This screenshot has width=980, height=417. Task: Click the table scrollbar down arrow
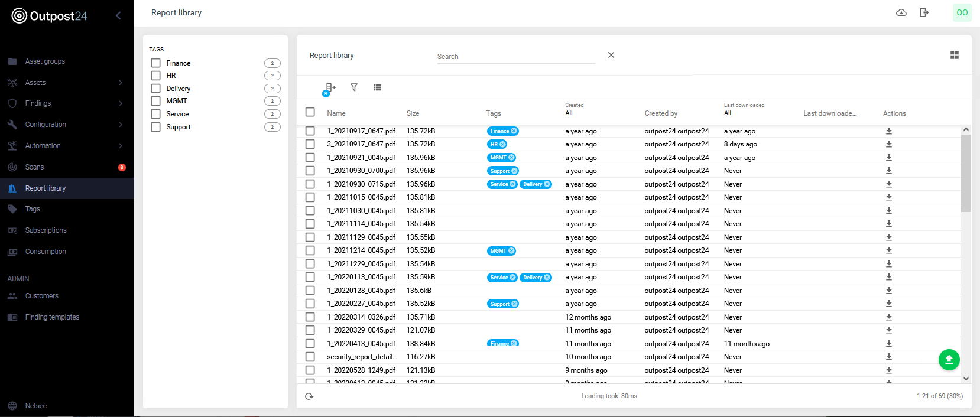pos(966,379)
